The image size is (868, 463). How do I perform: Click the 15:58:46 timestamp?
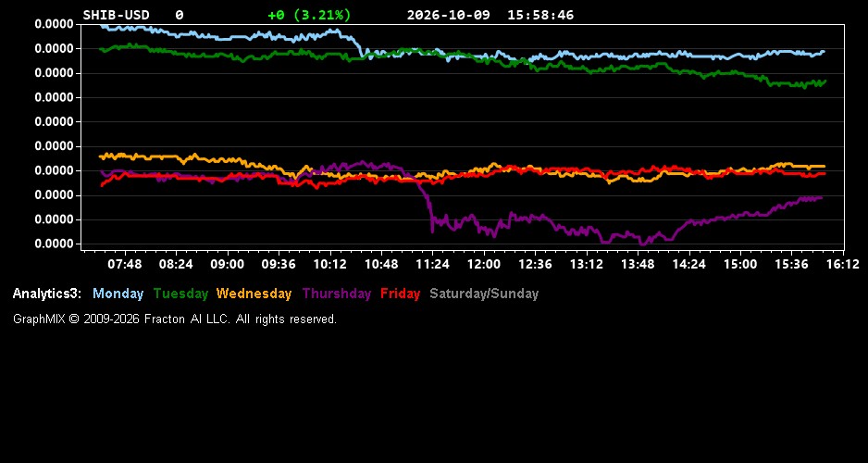(x=540, y=15)
